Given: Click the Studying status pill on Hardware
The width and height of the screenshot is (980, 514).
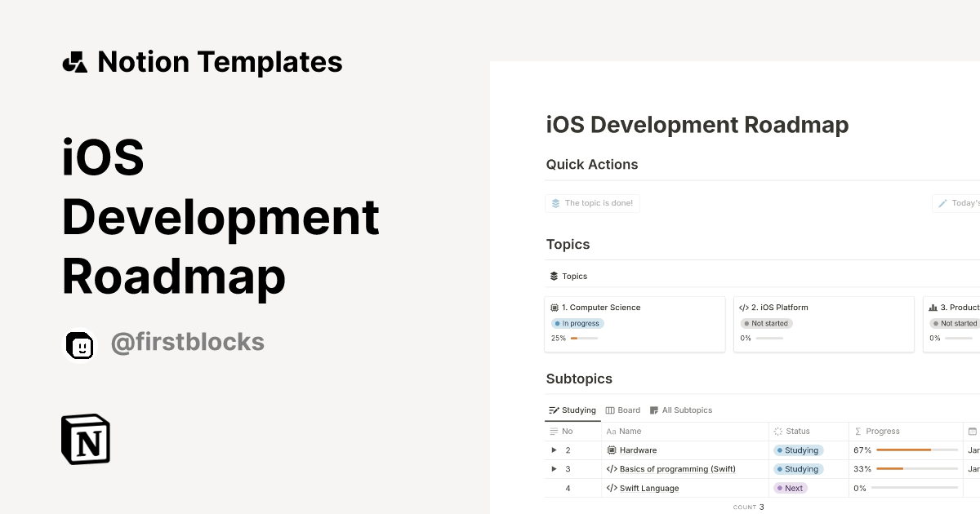Looking at the screenshot, I should coord(798,450).
